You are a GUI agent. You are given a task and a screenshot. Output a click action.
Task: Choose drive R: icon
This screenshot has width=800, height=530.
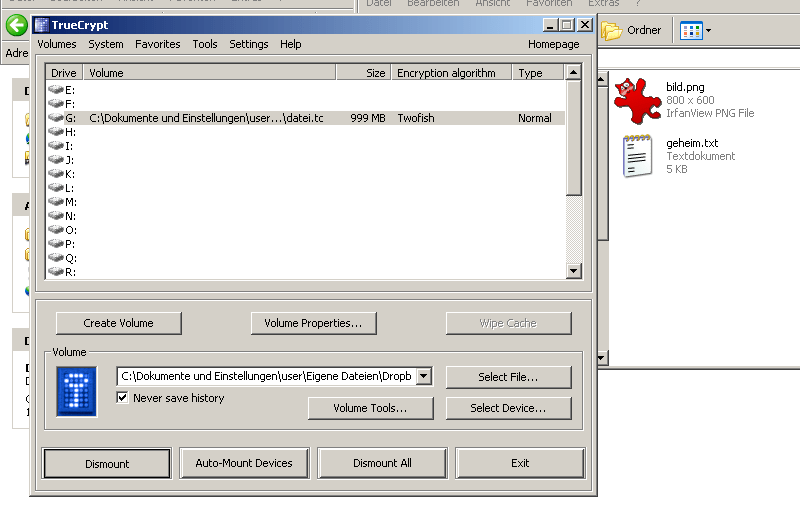[56, 272]
